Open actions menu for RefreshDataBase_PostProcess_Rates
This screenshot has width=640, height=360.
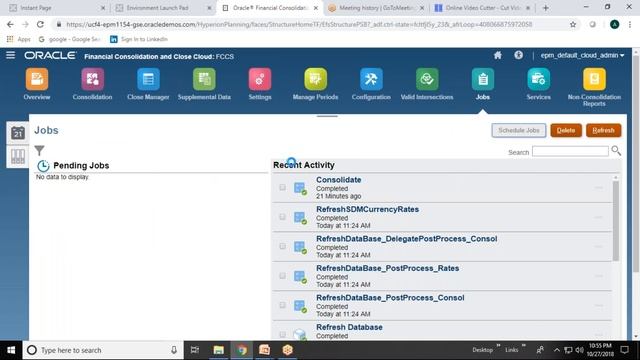(x=599, y=276)
